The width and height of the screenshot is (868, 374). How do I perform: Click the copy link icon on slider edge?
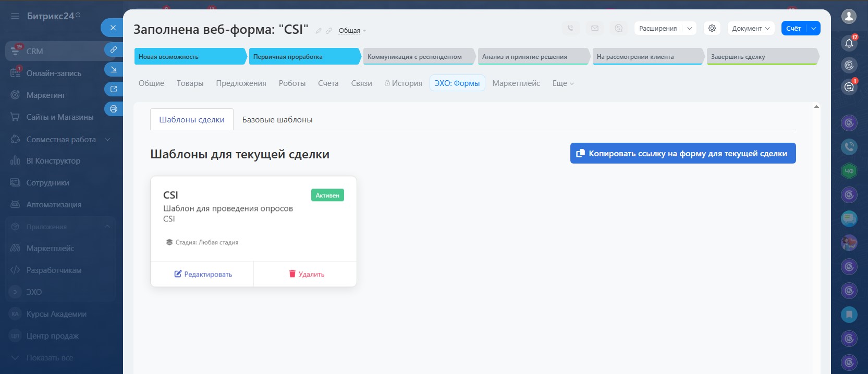pyautogui.click(x=114, y=49)
